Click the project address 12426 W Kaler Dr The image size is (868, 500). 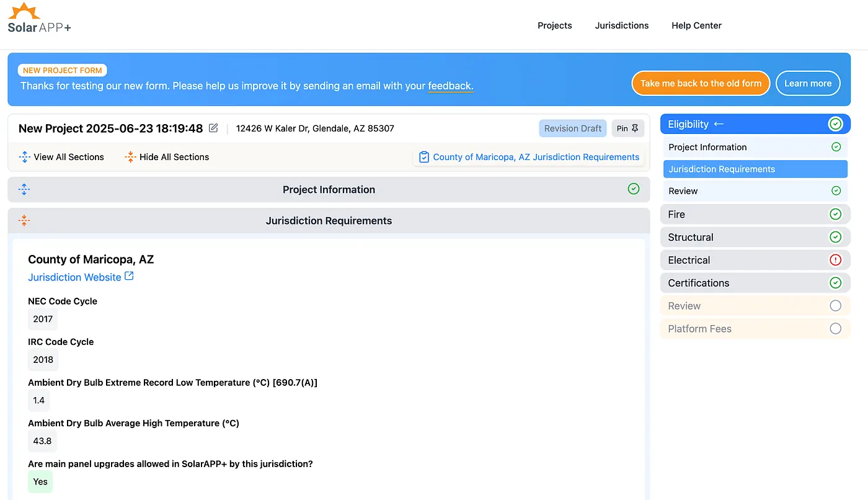(x=315, y=128)
